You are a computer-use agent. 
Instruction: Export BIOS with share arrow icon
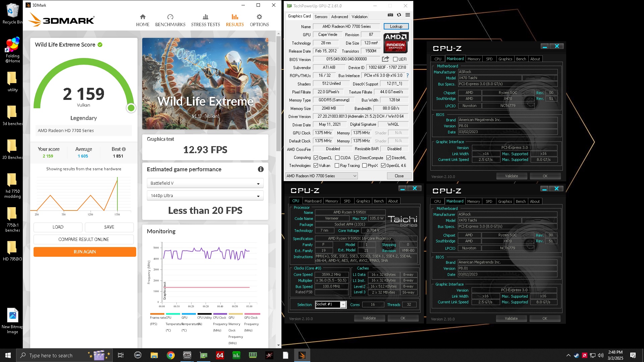coord(385,59)
